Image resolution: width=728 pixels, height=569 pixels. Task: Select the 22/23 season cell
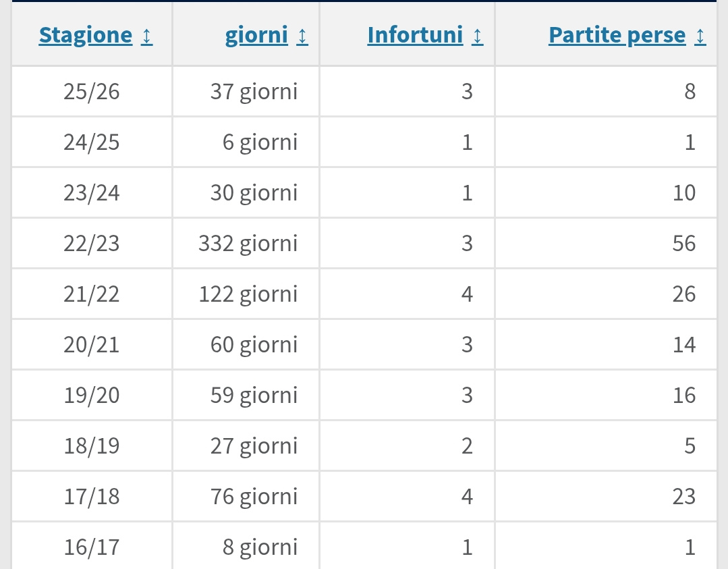92,244
